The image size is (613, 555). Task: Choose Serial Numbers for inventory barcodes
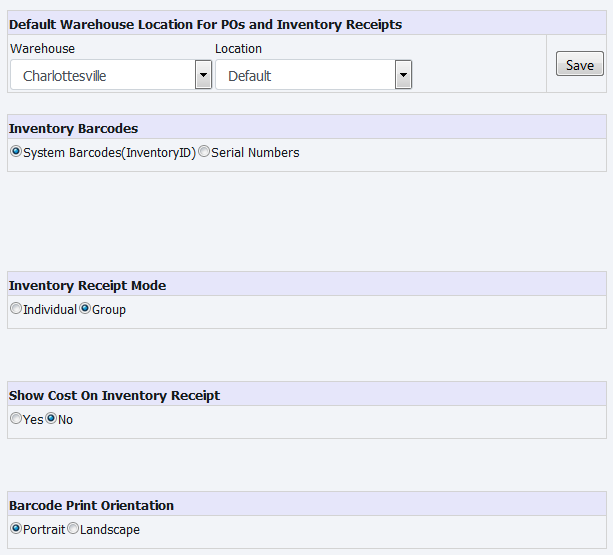(x=204, y=153)
